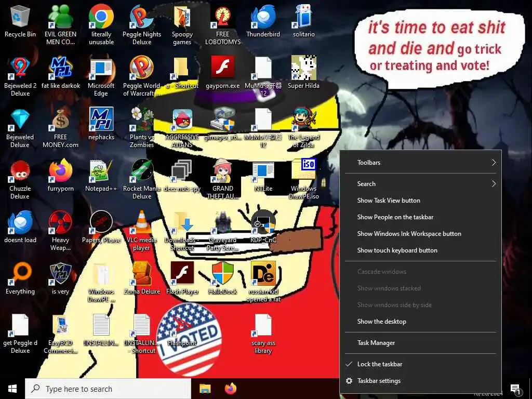
Task: Select the Firefox icon labeled furryporn
Action: [60, 170]
